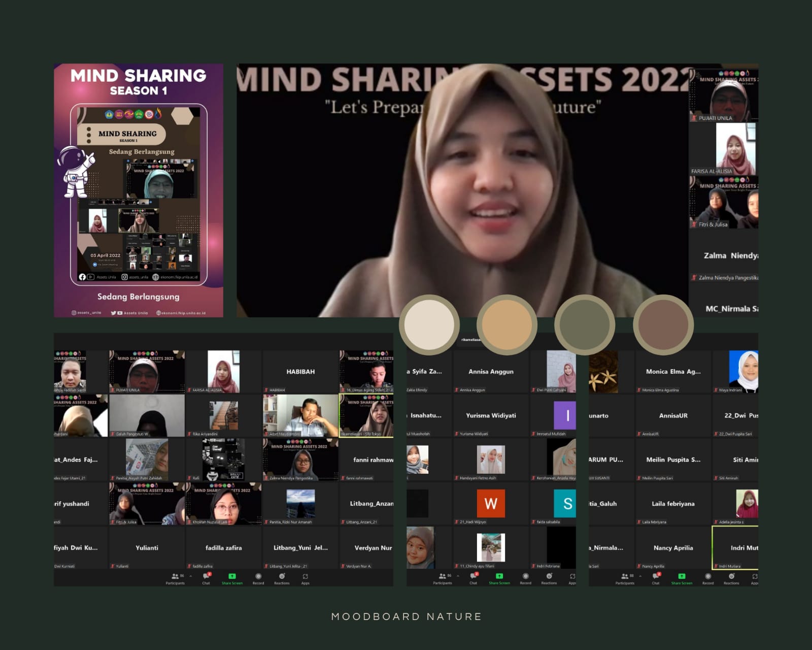812x650 pixels.
Task: Select the HABIBAH participant tile
Action: click(x=300, y=372)
